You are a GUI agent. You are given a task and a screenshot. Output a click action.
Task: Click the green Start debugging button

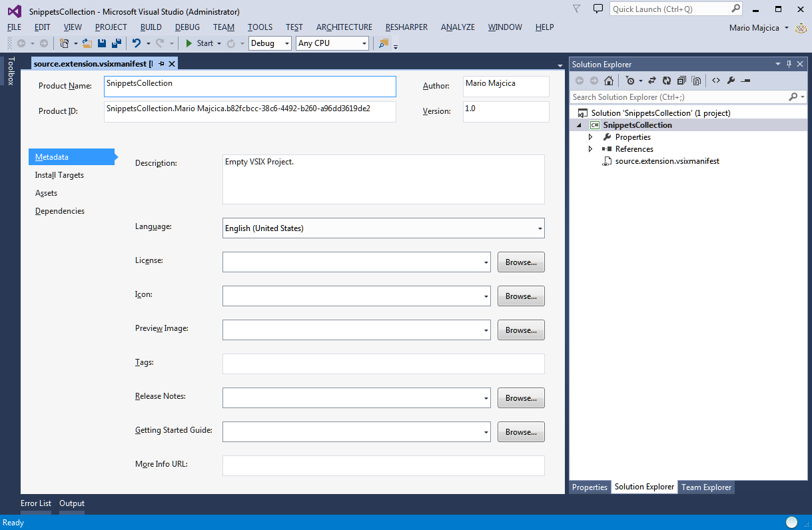coord(199,43)
